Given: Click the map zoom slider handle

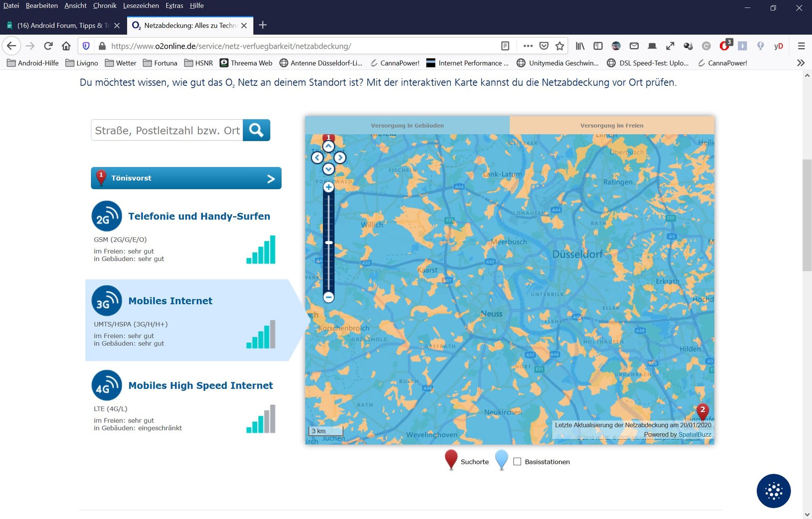Looking at the screenshot, I should pyautogui.click(x=329, y=242).
